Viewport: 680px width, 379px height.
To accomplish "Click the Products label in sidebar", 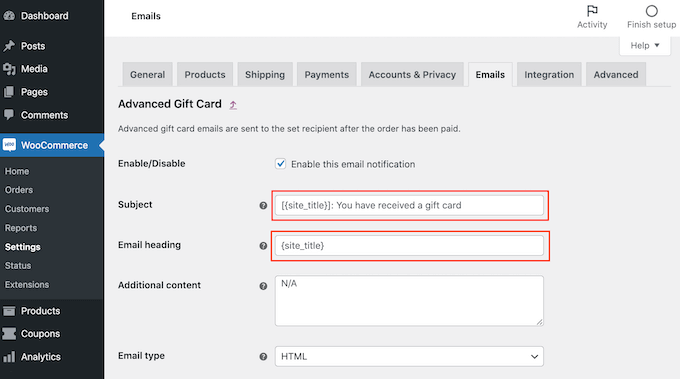I will pos(40,311).
